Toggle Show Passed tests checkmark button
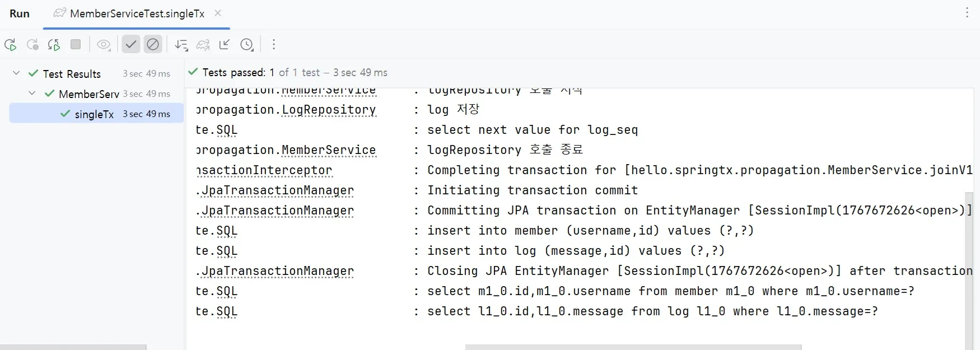Image resolution: width=980 pixels, height=350 pixels. tap(130, 44)
